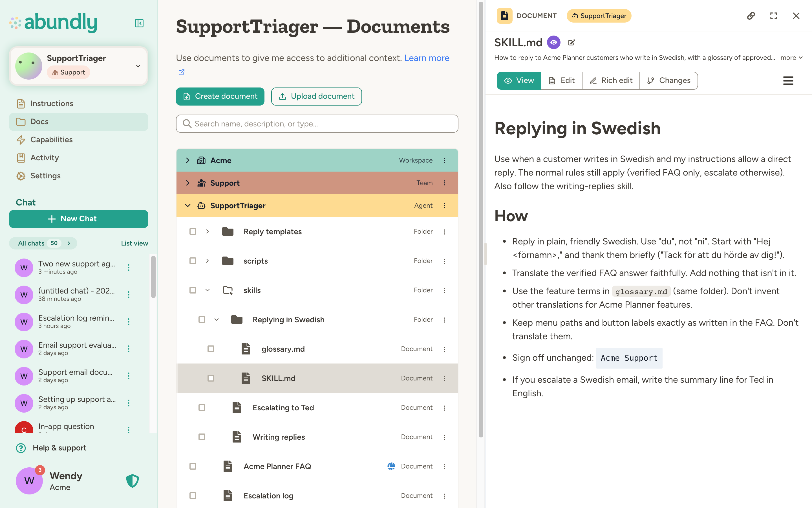Open options for Escalation log remin... chat

pyautogui.click(x=128, y=321)
